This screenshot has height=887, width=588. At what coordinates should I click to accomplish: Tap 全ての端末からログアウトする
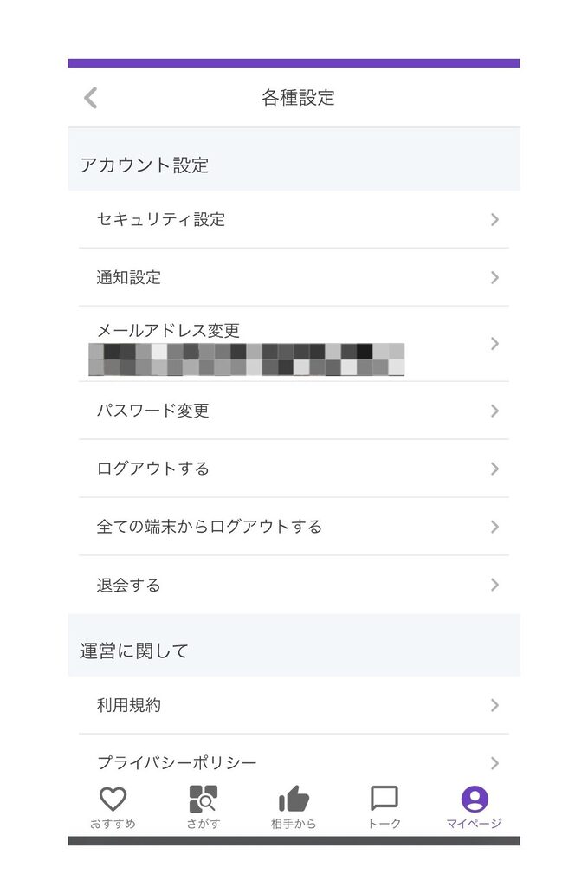point(210,527)
